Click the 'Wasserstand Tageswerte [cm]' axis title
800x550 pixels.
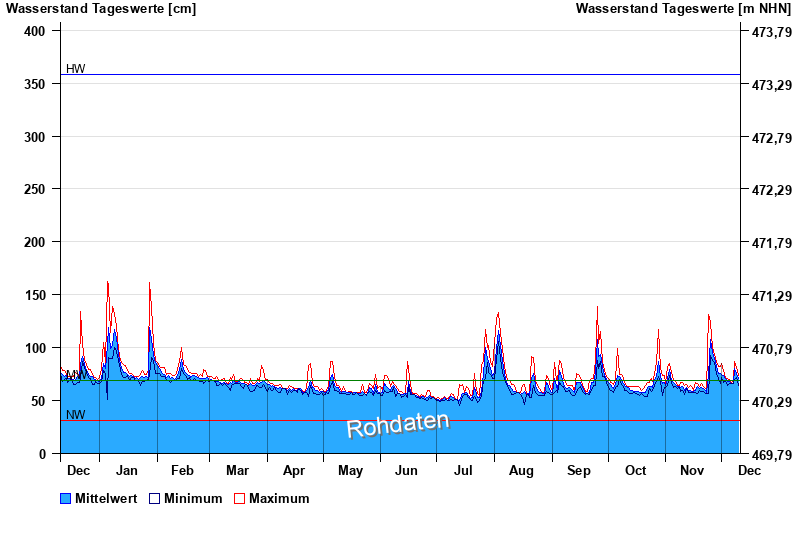pos(101,9)
